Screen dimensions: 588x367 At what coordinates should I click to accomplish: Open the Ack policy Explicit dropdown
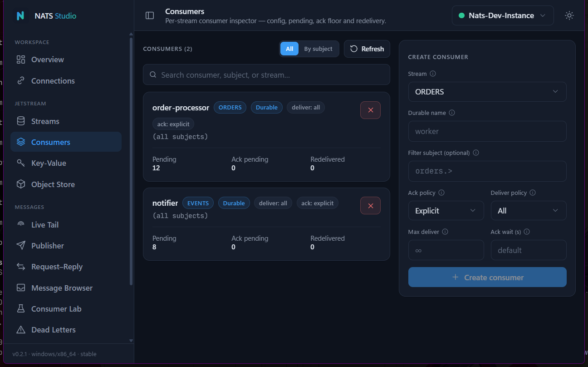[x=446, y=211]
